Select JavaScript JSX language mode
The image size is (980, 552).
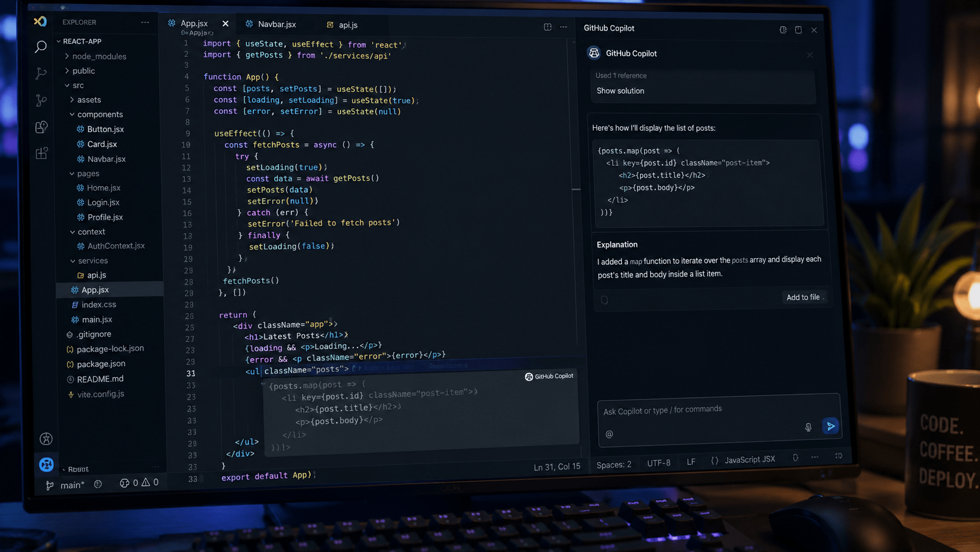[x=750, y=460]
